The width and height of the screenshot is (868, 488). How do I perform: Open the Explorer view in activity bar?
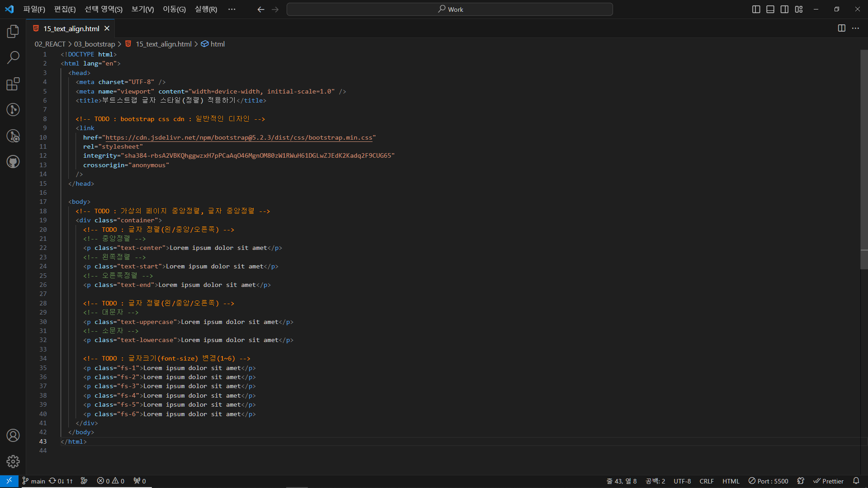click(13, 31)
